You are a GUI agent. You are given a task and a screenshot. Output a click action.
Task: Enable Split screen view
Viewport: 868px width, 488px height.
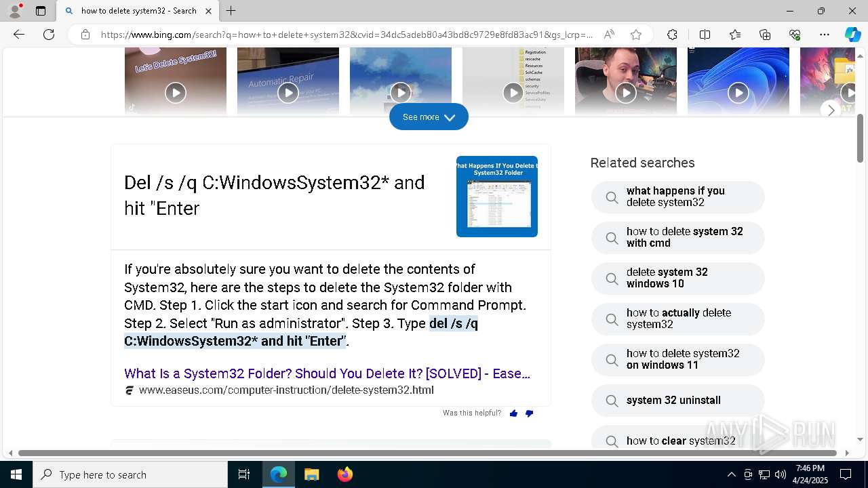coord(705,35)
